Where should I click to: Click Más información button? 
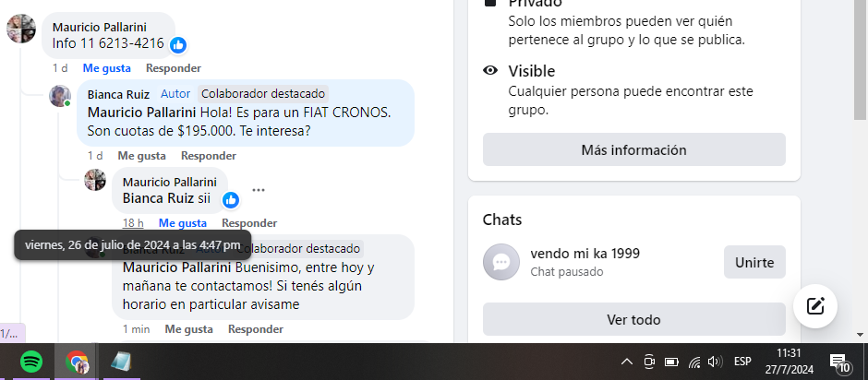(x=633, y=149)
